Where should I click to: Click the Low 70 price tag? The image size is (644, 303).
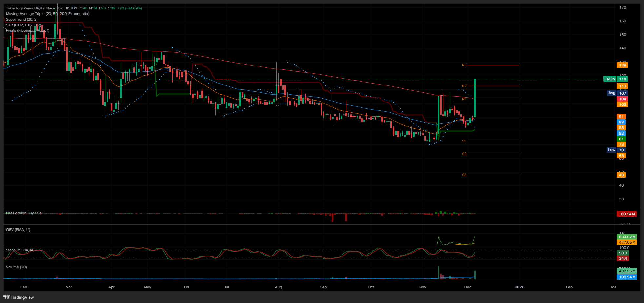click(x=616, y=150)
